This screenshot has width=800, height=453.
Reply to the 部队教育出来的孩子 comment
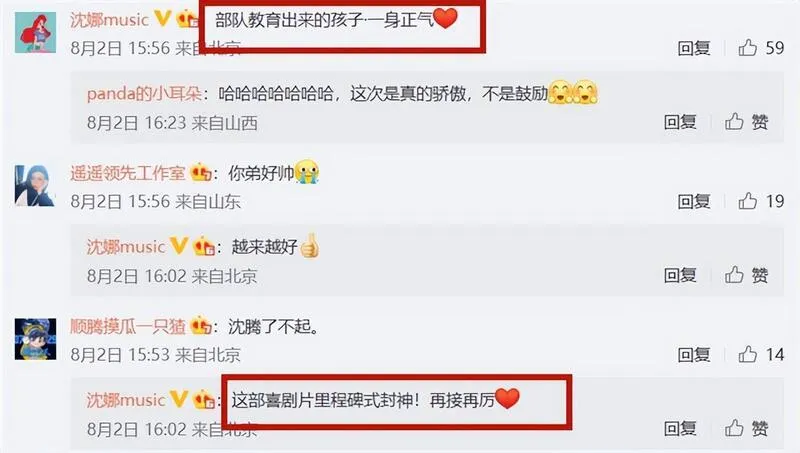point(694,48)
